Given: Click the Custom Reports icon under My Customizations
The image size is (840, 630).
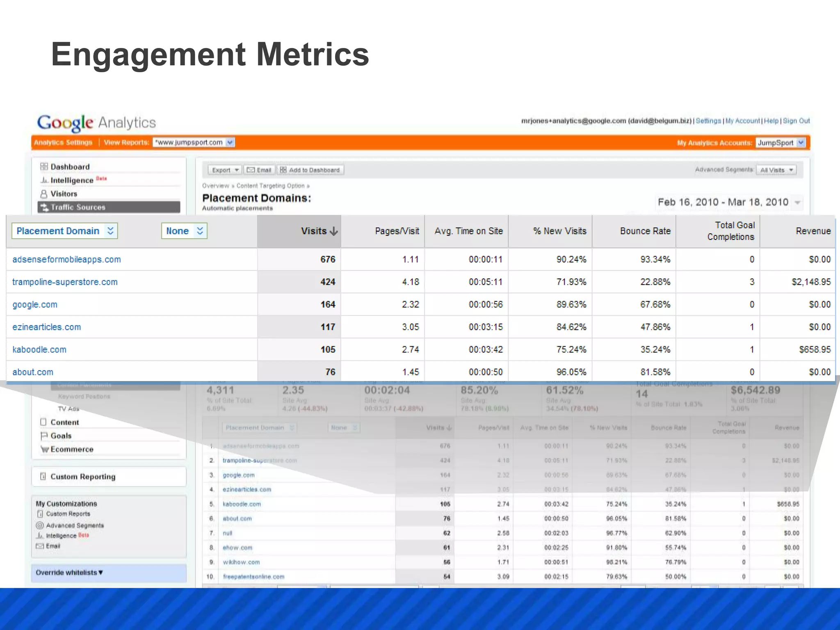Looking at the screenshot, I should 40,514.
